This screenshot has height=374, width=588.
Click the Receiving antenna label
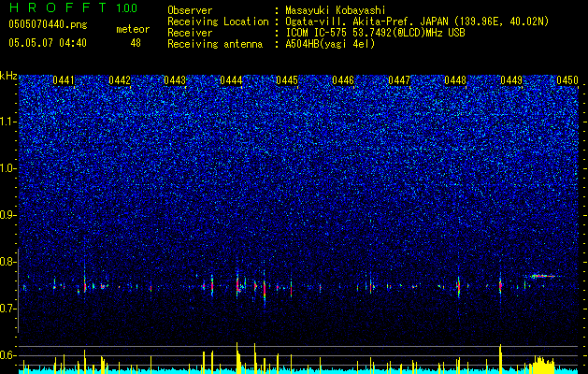(x=215, y=44)
